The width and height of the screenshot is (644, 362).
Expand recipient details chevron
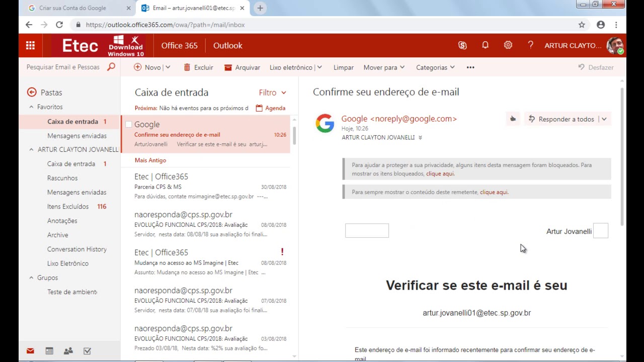(420, 137)
